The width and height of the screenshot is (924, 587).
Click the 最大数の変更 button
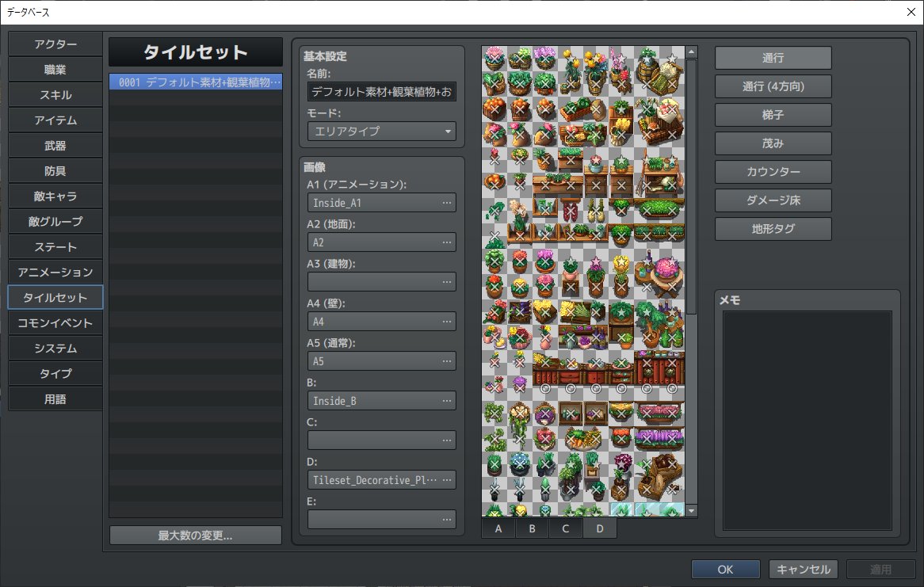click(195, 535)
